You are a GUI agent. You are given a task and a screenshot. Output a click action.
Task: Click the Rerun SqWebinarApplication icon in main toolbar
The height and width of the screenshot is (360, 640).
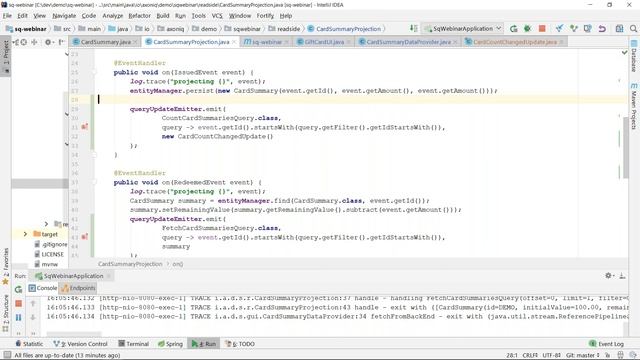coord(513,29)
